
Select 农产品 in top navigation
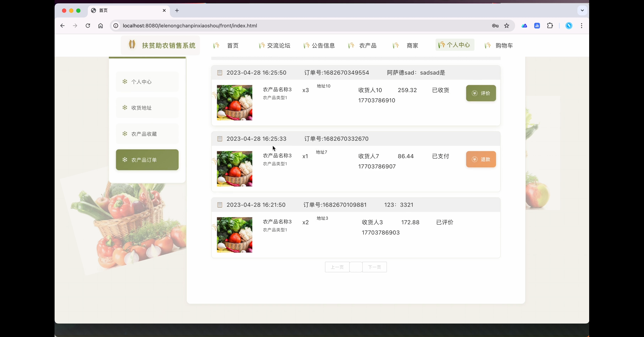[x=363, y=46]
